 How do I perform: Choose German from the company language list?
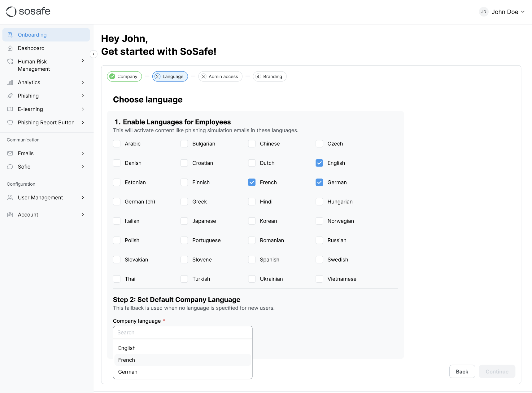pyautogui.click(x=128, y=372)
